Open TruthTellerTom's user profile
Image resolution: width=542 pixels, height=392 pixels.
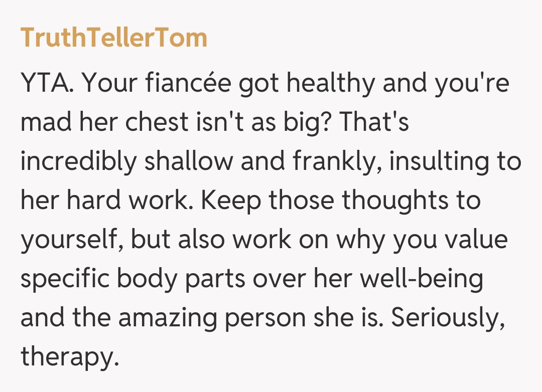coord(114,38)
